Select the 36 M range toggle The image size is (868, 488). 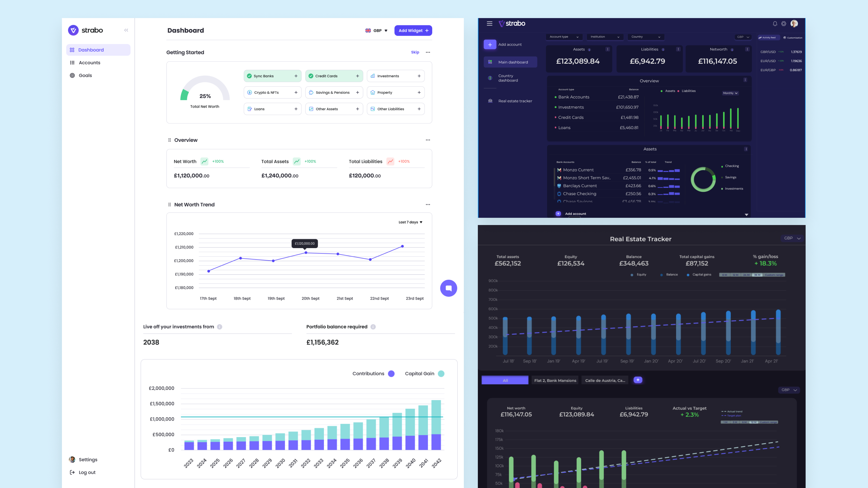[757, 275]
